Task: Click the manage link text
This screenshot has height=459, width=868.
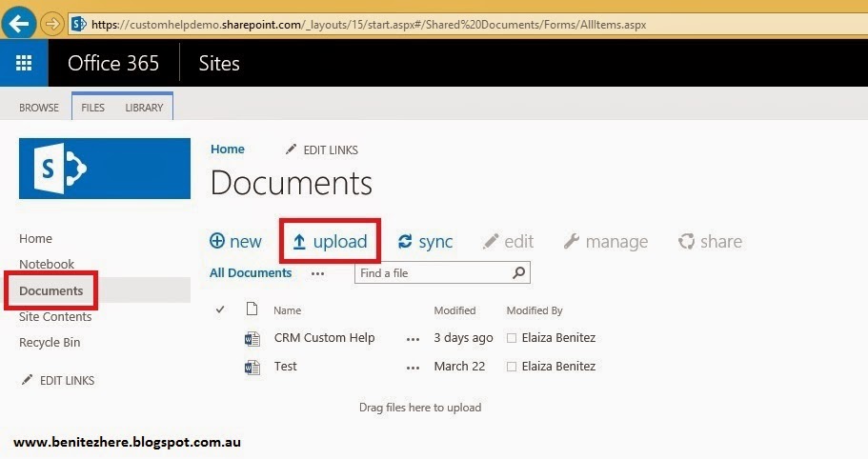Action: coord(616,242)
